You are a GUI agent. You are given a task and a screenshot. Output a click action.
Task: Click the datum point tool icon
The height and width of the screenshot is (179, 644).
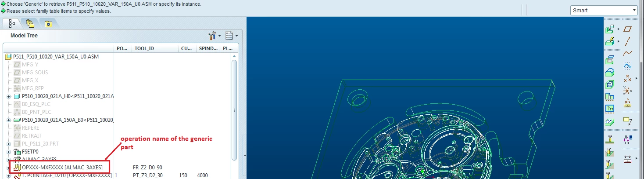click(x=627, y=78)
